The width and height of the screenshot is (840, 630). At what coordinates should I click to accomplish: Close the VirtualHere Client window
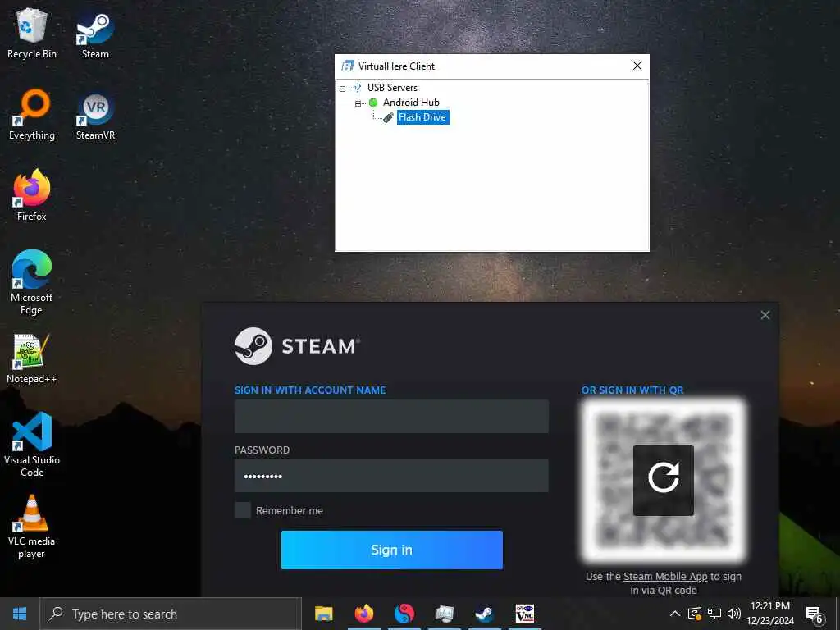637,66
